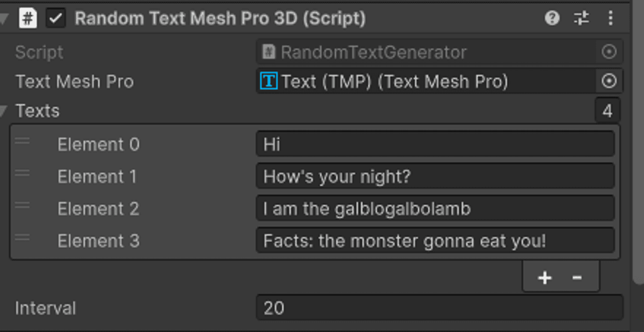Disable the Random Text Mesh Pro 3D checkbox
644x332 pixels.
click(x=55, y=19)
